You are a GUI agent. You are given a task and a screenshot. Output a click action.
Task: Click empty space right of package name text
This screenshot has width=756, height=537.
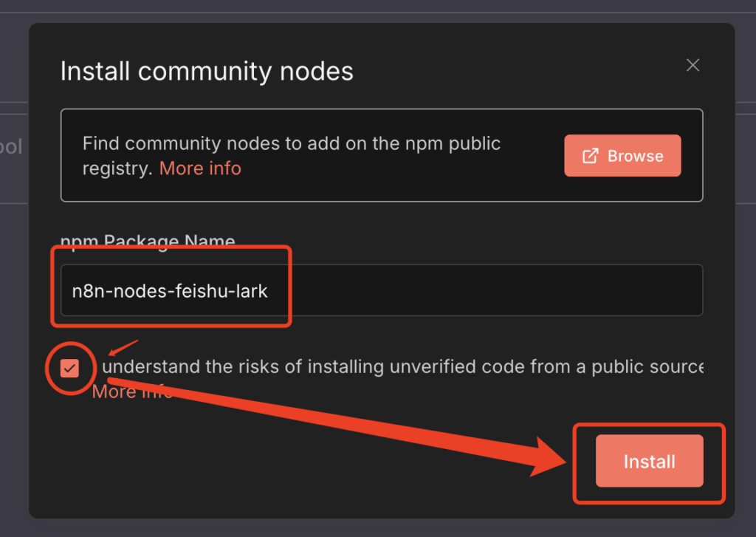pyautogui.click(x=480, y=291)
